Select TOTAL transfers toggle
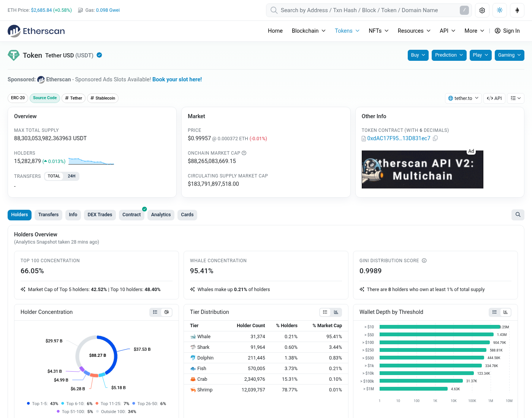The width and height of the screenshot is (532, 418). coord(54,176)
